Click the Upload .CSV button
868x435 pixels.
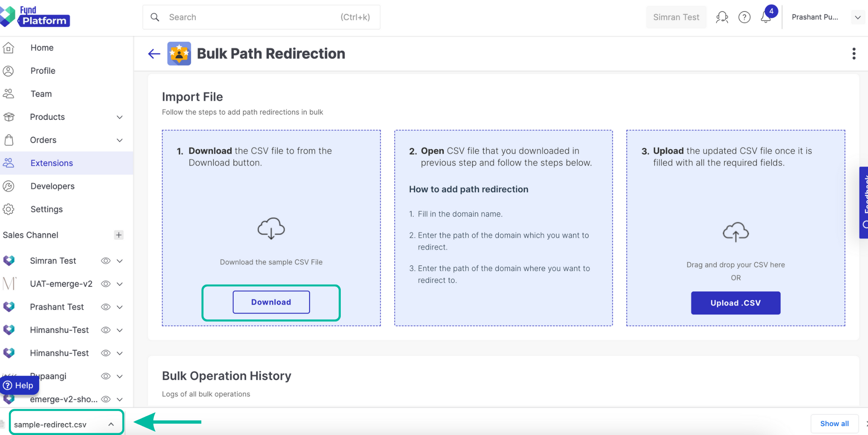735,302
